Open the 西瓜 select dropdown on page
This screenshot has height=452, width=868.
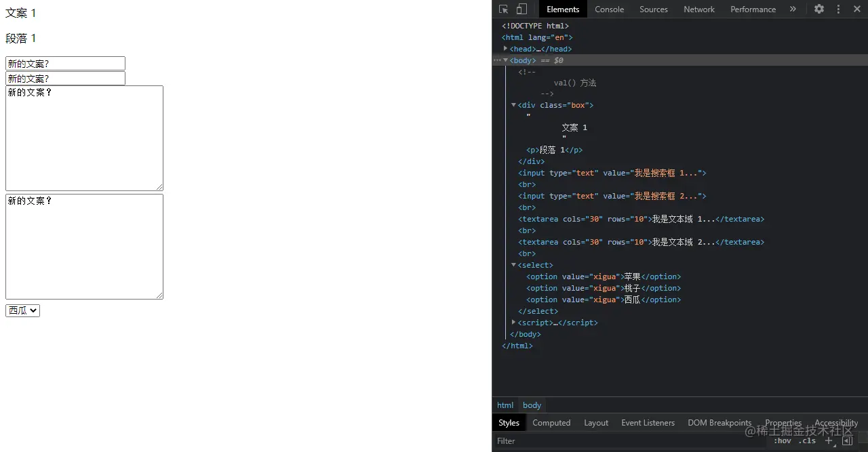click(x=22, y=310)
